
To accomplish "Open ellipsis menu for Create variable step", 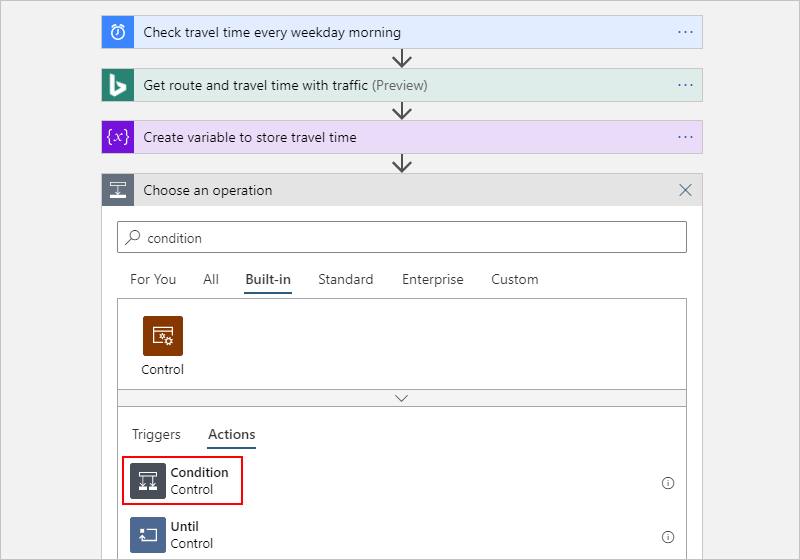I will (685, 137).
